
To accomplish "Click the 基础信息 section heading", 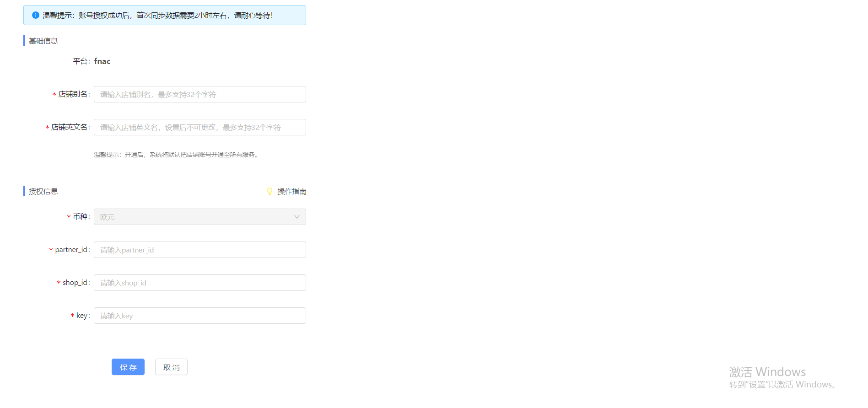I will click(43, 41).
